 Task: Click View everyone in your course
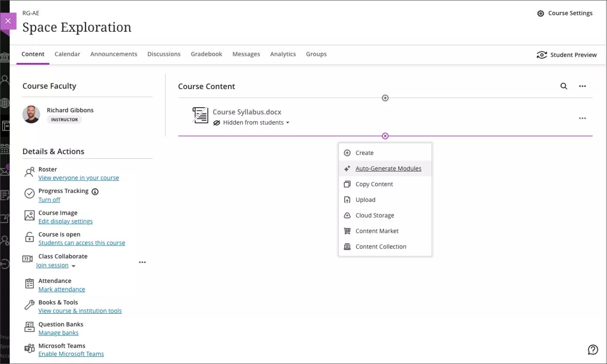[x=78, y=177]
